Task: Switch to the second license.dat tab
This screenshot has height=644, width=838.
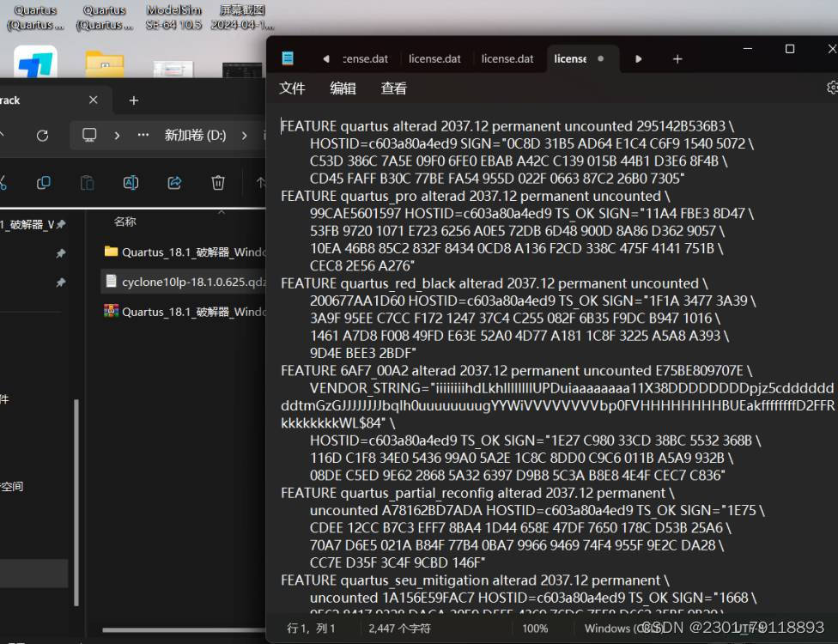Action: pyautogui.click(x=434, y=58)
